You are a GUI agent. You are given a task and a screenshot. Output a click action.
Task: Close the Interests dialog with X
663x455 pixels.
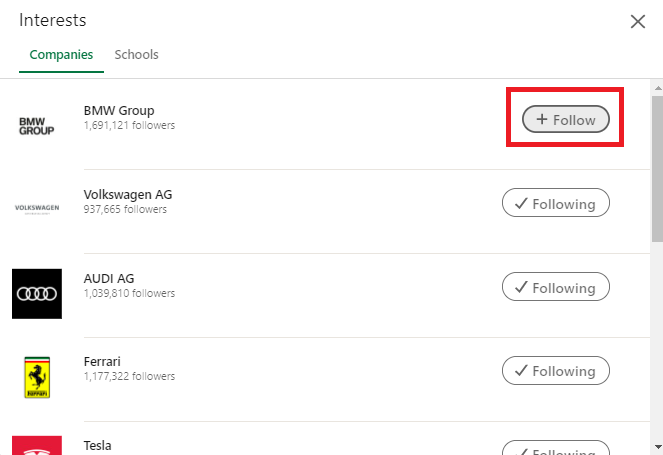coord(638,21)
